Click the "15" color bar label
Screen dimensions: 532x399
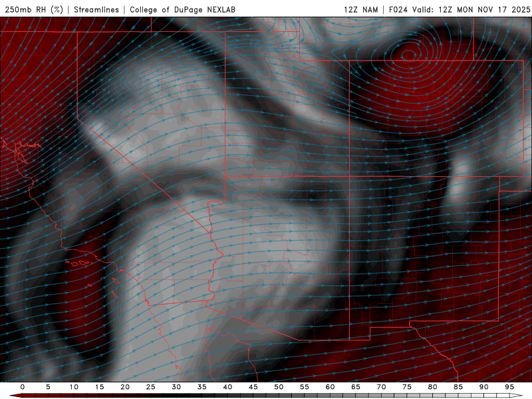[99, 387]
